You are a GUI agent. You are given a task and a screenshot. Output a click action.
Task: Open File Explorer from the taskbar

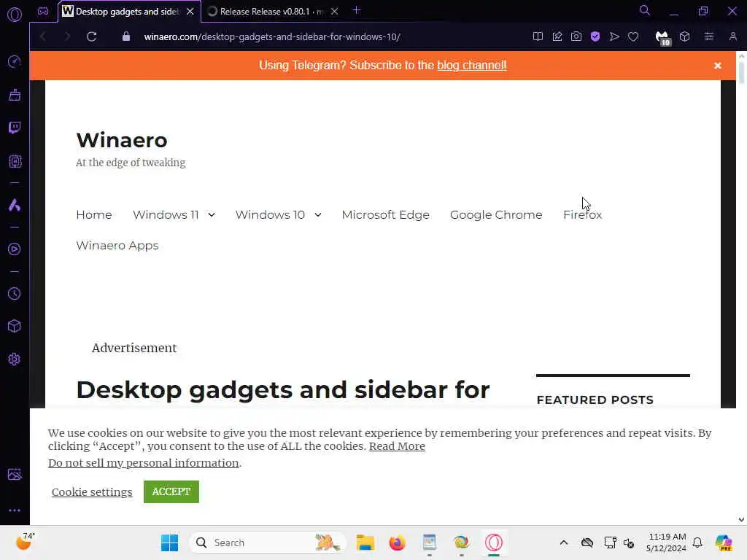click(x=365, y=542)
